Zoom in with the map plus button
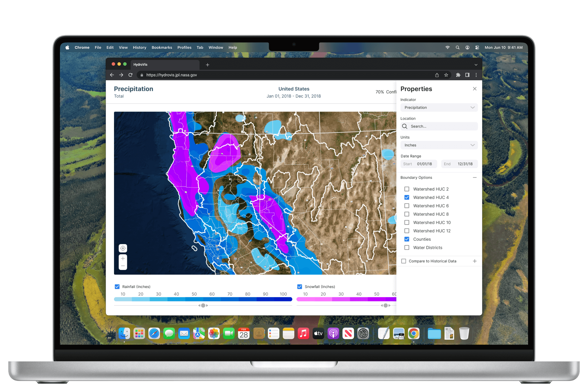The height and width of the screenshot is (387, 588). 123,258
